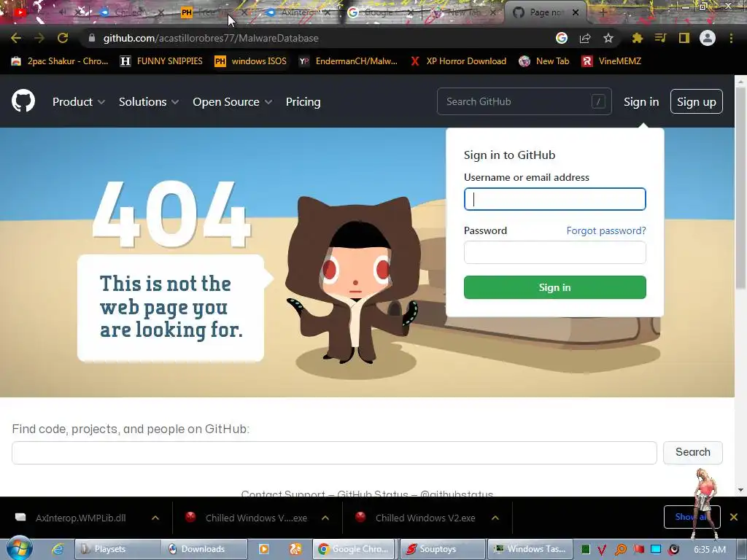This screenshot has height=560, width=747.
Task: Focus the Find code, projects search box
Action: 334,452
